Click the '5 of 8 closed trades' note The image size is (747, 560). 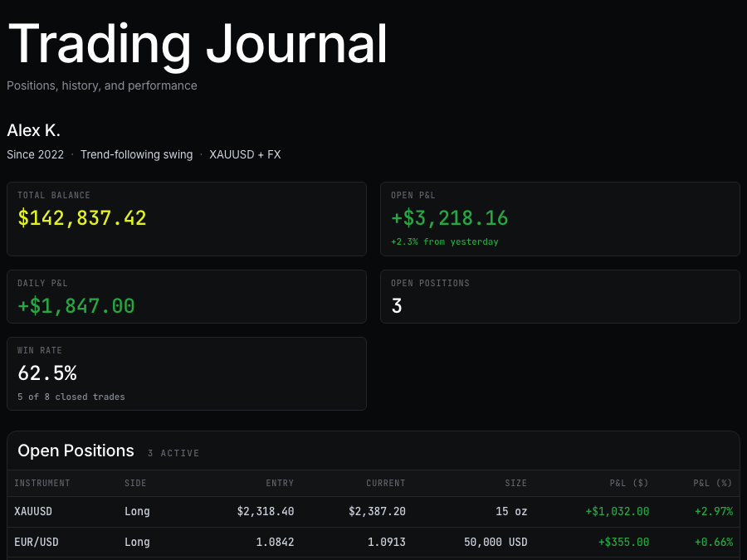(x=71, y=397)
